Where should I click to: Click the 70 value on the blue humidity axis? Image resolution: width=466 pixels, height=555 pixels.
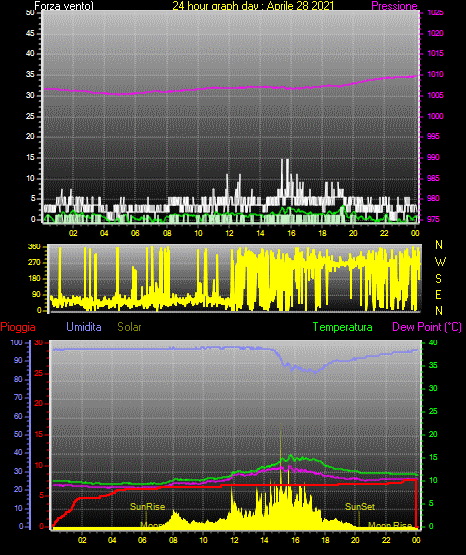tap(18, 397)
